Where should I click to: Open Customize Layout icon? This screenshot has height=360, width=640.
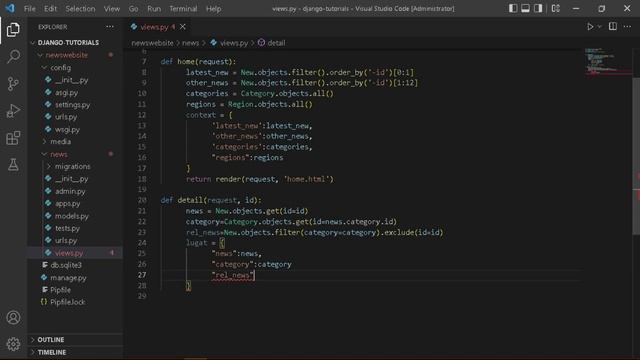[556, 8]
